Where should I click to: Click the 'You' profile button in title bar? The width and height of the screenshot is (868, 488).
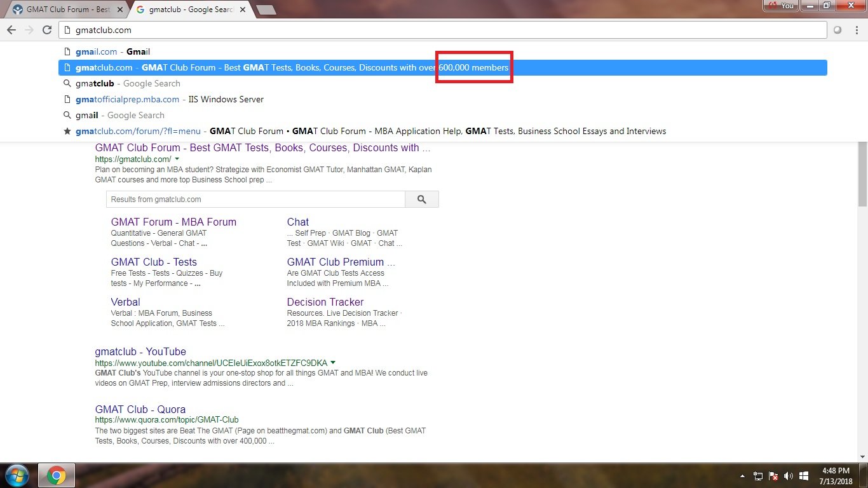(780, 6)
